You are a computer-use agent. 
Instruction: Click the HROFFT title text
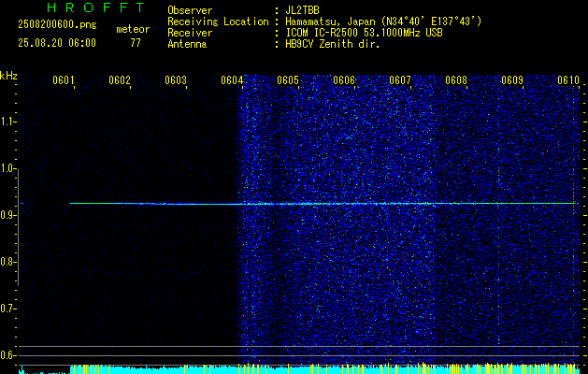tap(95, 7)
